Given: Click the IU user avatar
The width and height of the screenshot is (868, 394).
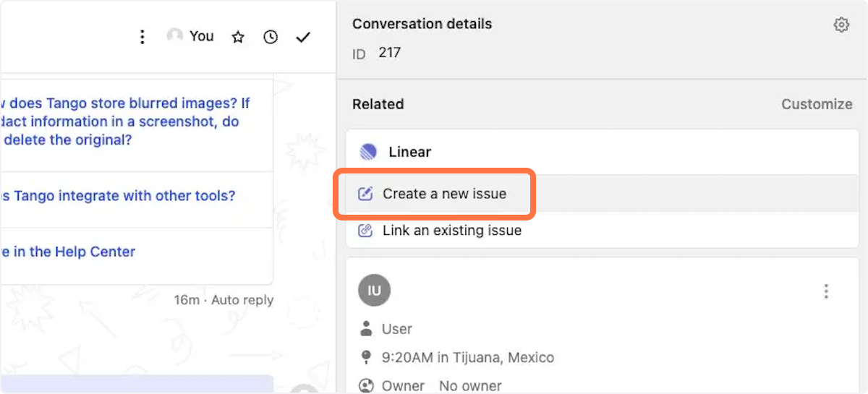Looking at the screenshot, I should coord(374,291).
